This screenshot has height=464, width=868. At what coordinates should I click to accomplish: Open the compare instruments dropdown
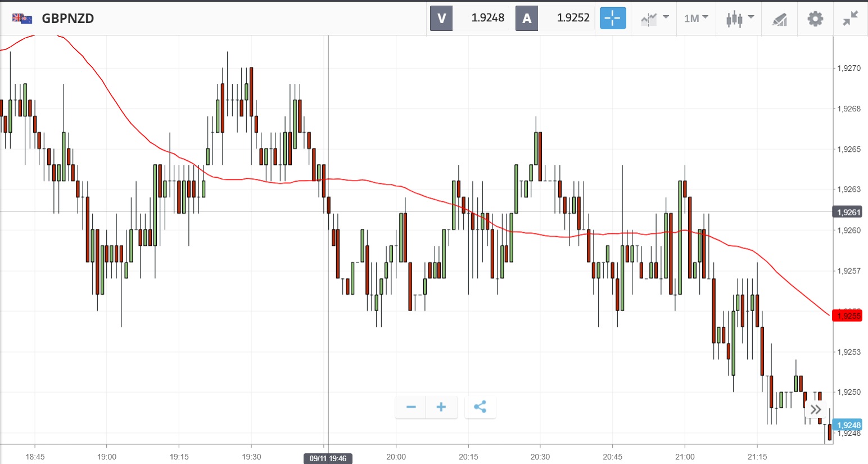pos(654,19)
